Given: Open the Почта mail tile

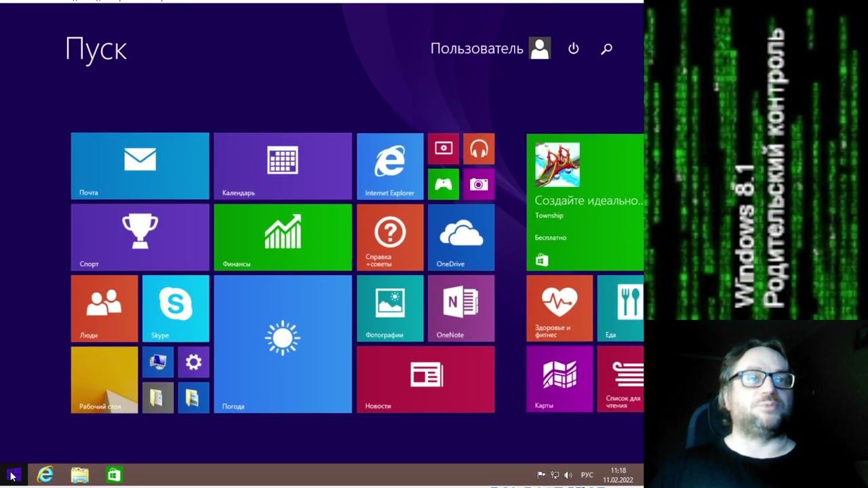Looking at the screenshot, I should pyautogui.click(x=140, y=166).
